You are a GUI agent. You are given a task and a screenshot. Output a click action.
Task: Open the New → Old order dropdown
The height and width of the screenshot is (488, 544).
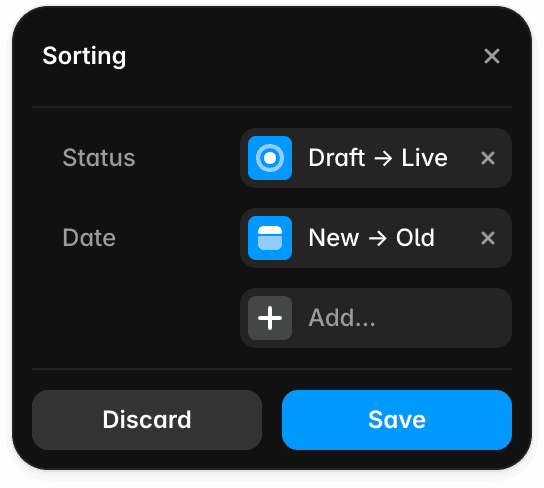point(376,238)
